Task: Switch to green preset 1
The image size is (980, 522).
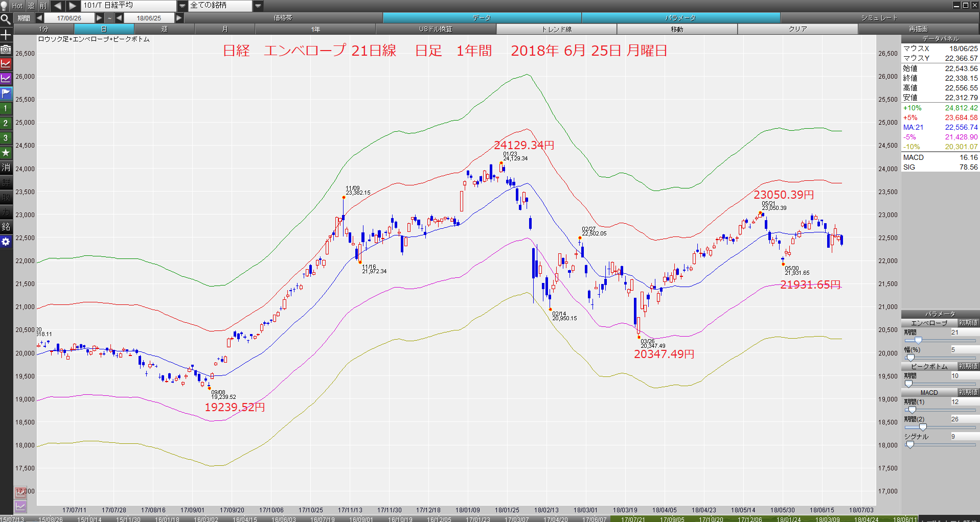Action: coord(6,108)
